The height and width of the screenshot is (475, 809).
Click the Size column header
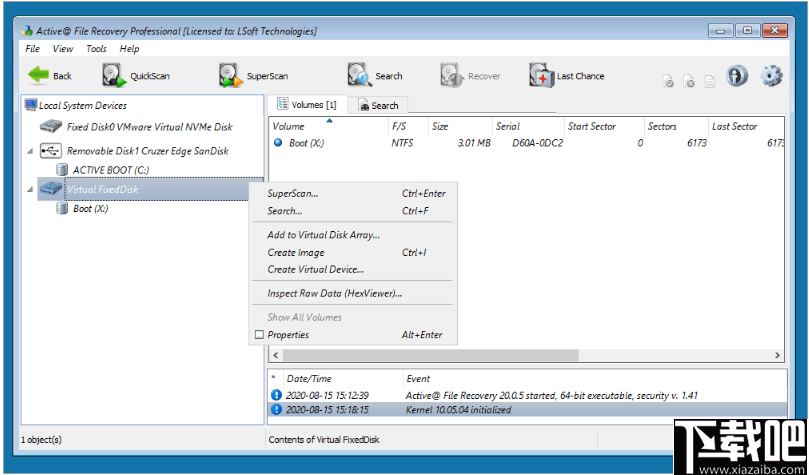coord(460,126)
